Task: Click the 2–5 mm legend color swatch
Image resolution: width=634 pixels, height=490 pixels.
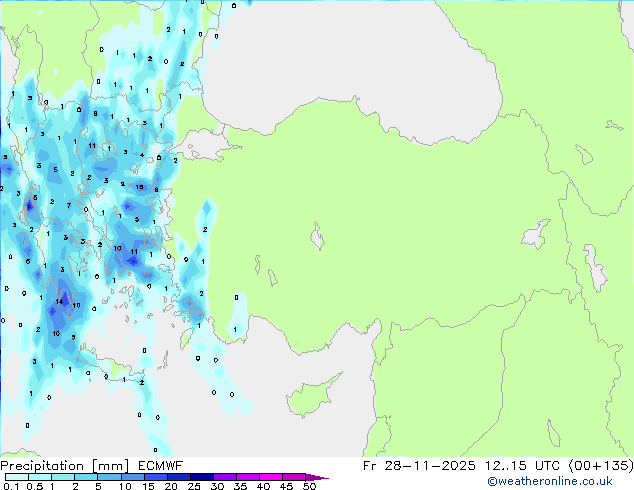Action: coord(86,477)
